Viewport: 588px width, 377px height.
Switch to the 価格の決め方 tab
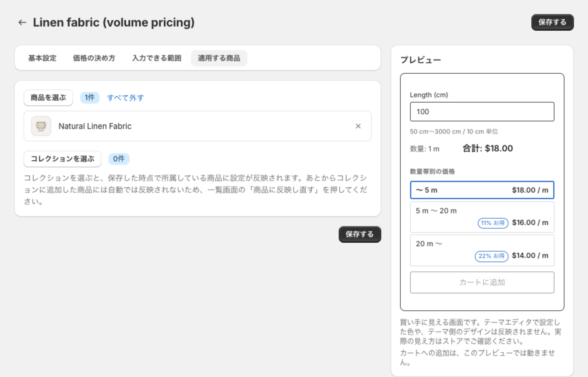click(x=94, y=58)
